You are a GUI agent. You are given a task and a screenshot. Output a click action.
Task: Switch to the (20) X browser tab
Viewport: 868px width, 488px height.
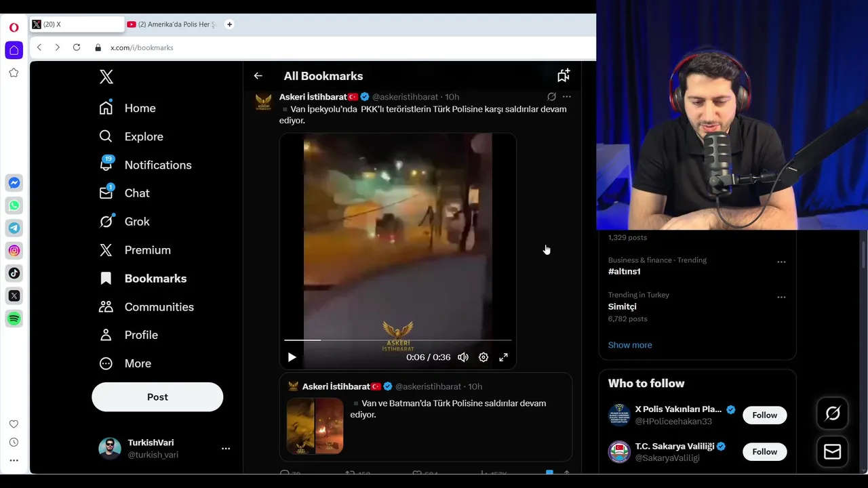coord(77,24)
